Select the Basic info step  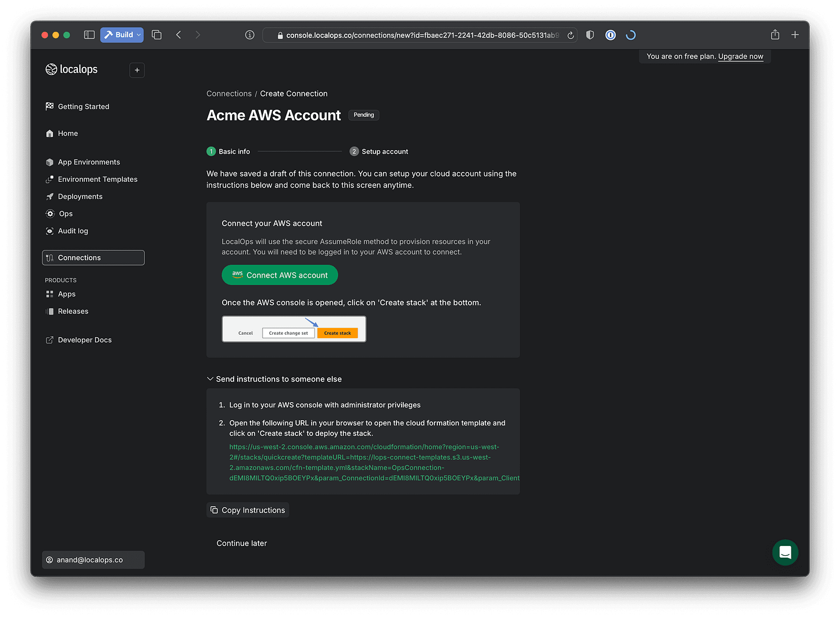click(228, 152)
